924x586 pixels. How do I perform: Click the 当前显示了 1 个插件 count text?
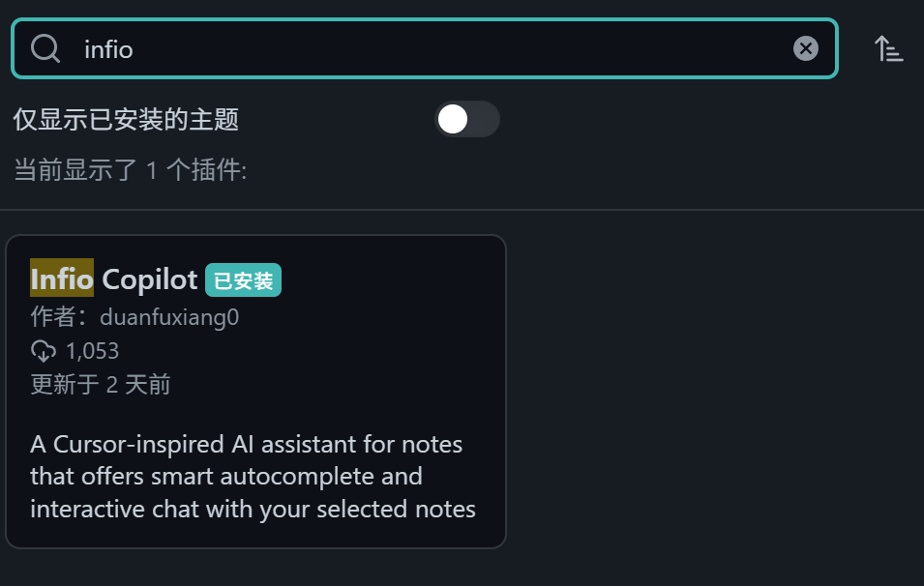click(x=130, y=170)
